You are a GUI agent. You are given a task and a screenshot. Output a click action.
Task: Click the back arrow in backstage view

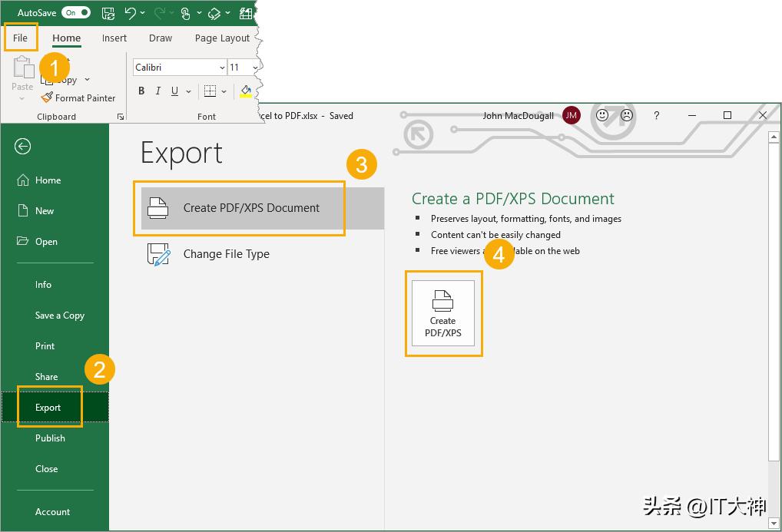[23, 147]
